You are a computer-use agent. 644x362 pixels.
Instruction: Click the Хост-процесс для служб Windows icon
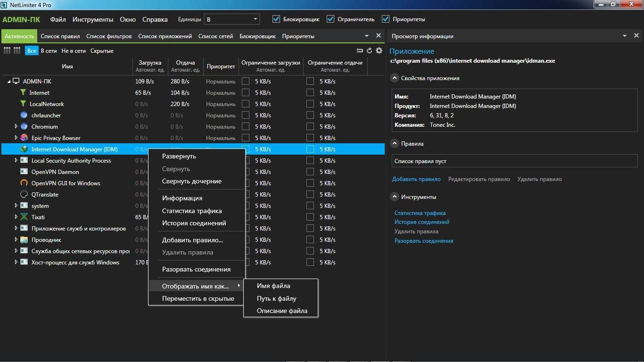[24, 263]
